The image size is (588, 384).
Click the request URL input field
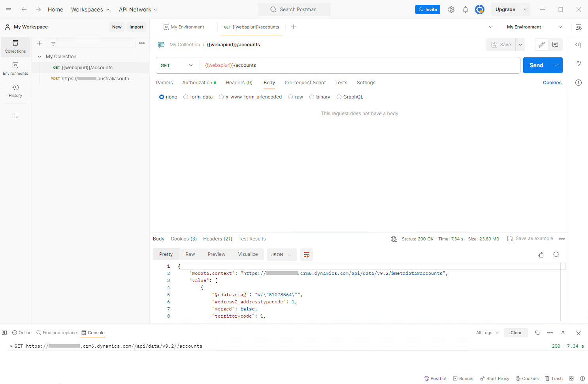click(x=356, y=65)
